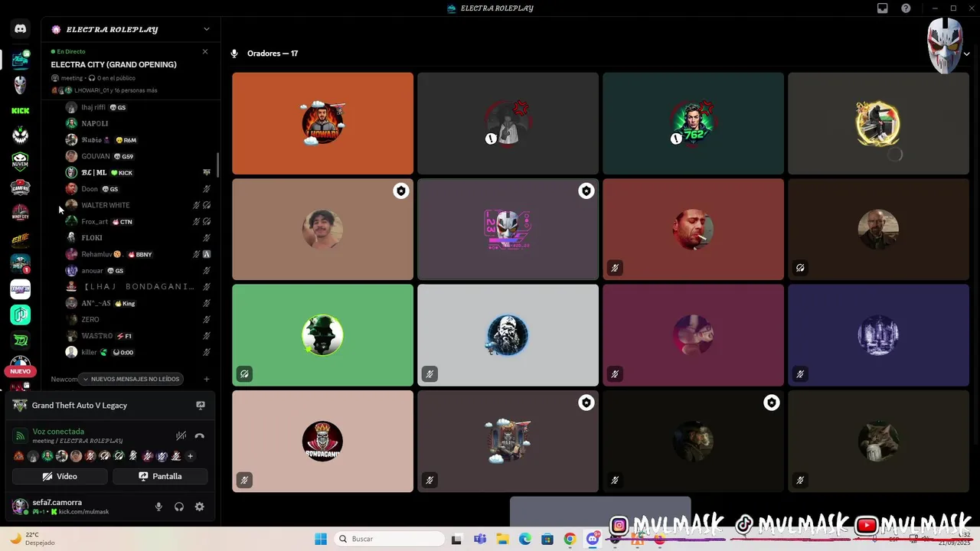Screen dimensions: 980x551
Task: Open voice connection signal info icon
Action: click(x=20, y=436)
